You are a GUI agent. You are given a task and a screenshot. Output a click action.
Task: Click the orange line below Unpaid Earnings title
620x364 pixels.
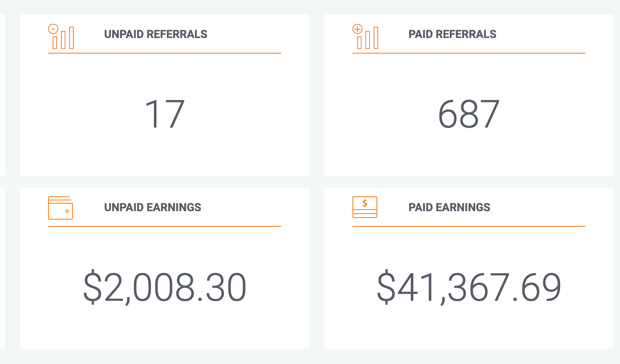pyautogui.click(x=165, y=226)
